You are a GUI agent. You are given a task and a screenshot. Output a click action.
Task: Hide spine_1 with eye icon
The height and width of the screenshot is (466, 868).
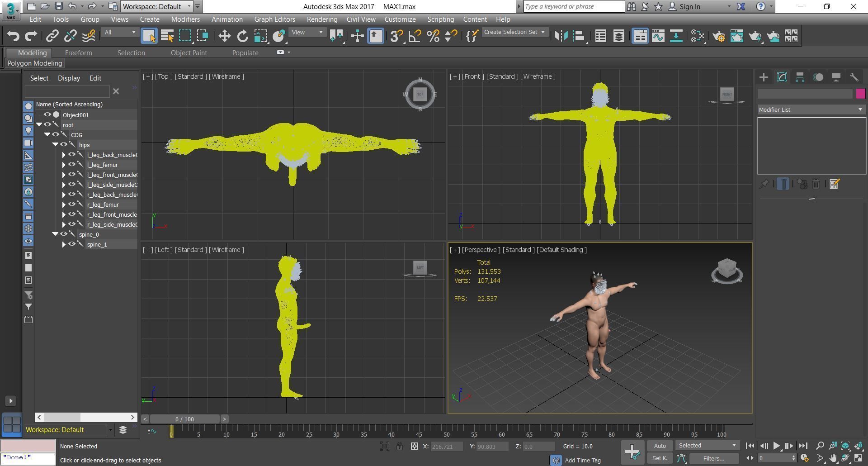[71, 244]
